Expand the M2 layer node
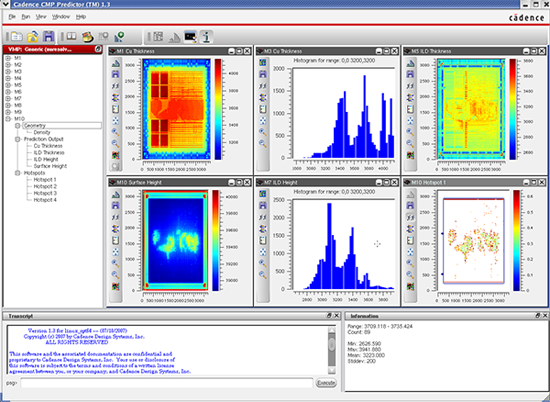The width and height of the screenshot is (550, 402). pyautogui.click(x=8, y=65)
